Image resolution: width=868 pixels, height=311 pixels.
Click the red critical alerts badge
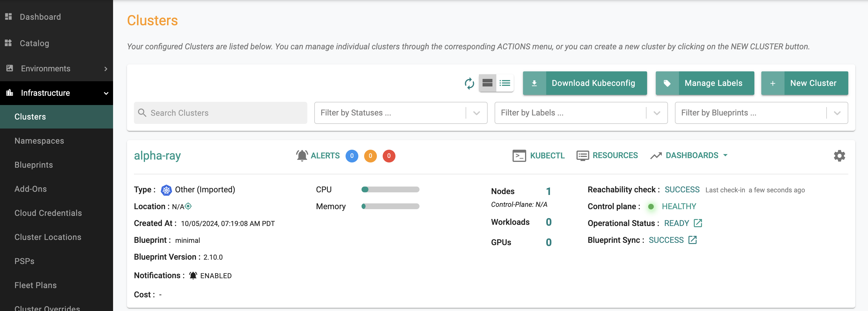(x=389, y=156)
